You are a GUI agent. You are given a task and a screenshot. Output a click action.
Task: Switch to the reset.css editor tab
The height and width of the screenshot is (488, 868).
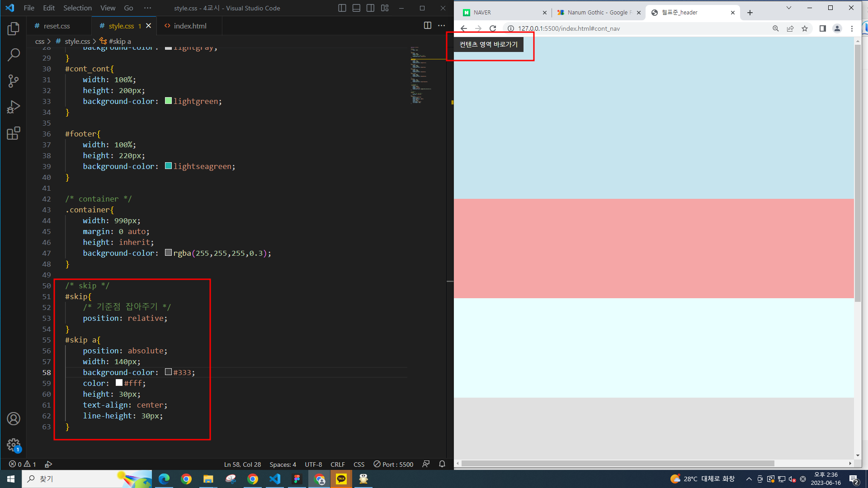click(x=57, y=26)
